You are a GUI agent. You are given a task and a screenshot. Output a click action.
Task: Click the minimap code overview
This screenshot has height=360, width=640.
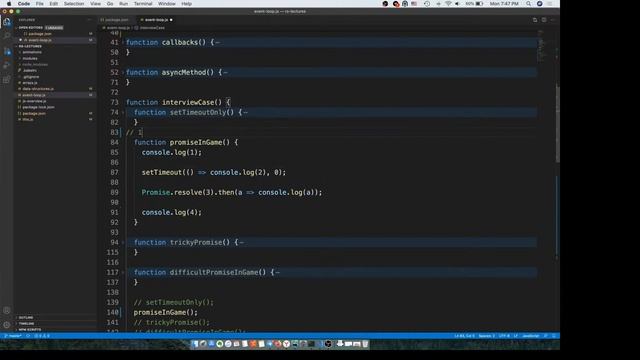pos(540,46)
